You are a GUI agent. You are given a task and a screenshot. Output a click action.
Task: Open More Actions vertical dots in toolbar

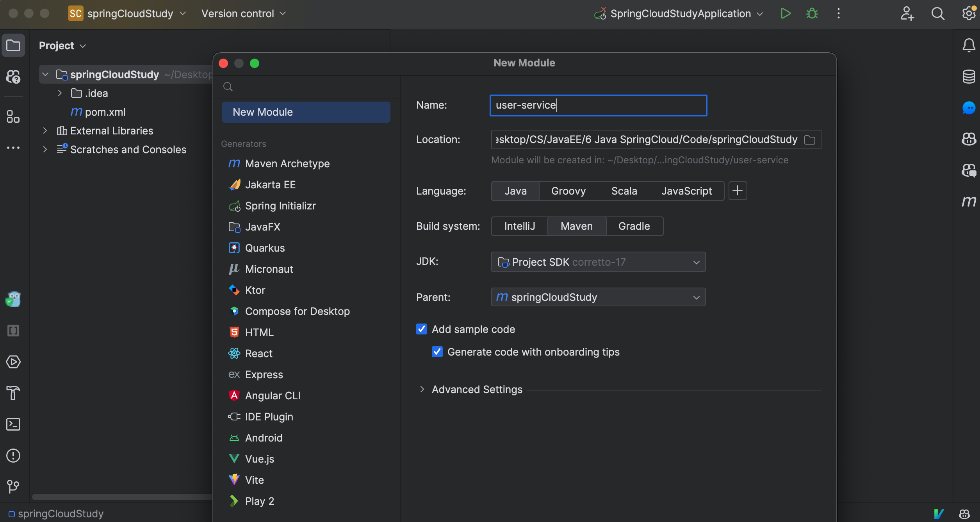(x=838, y=14)
